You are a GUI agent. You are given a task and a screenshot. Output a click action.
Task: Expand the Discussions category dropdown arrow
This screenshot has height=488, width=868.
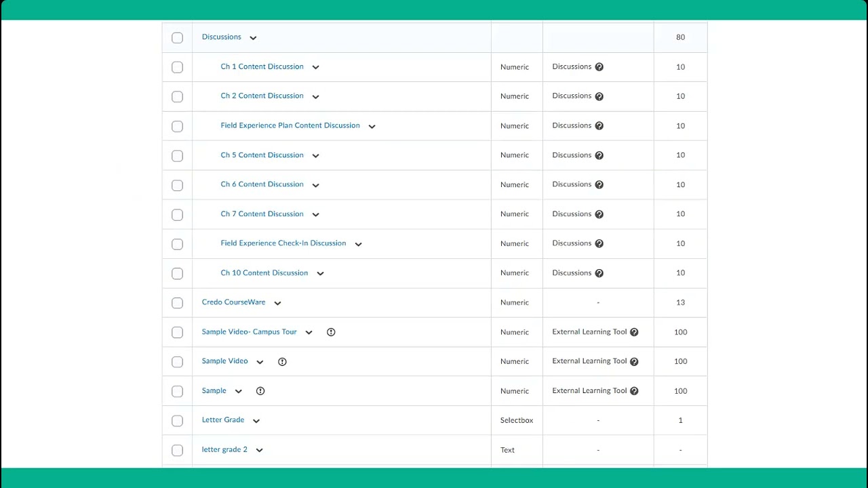(x=253, y=38)
